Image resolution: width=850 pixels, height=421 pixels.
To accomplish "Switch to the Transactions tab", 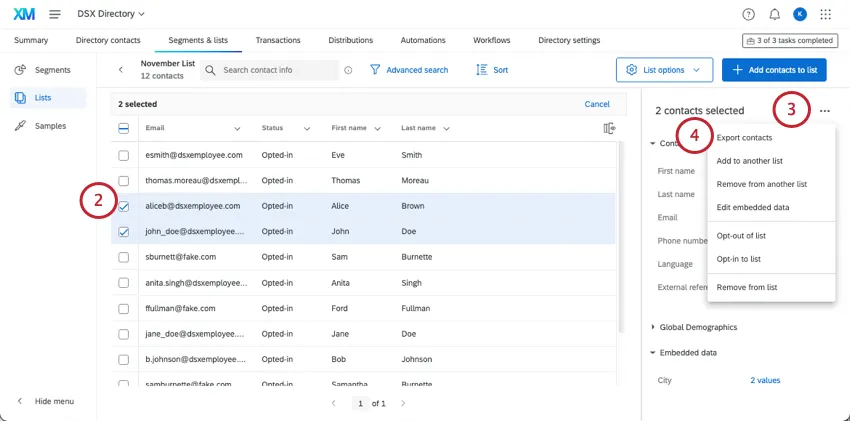I will click(x=278, y=40).
